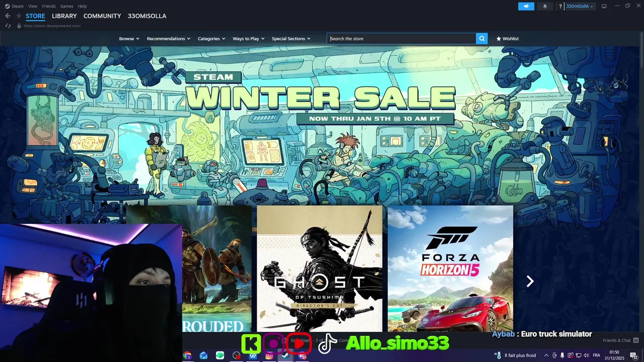Screen dimensions: 644x362
Task: Click the FRA language indicator
Action: click(x=596, y=355)
